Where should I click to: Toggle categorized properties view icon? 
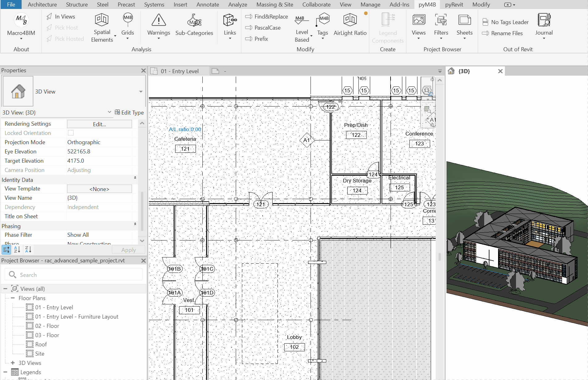[6, 249]
